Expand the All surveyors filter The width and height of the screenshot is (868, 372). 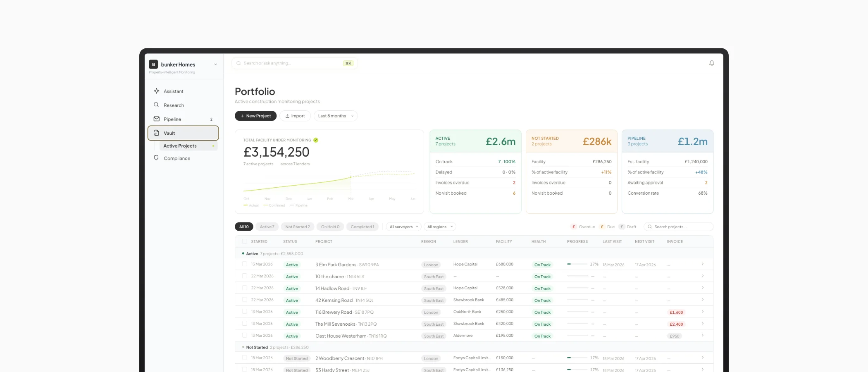coord(403,227)
